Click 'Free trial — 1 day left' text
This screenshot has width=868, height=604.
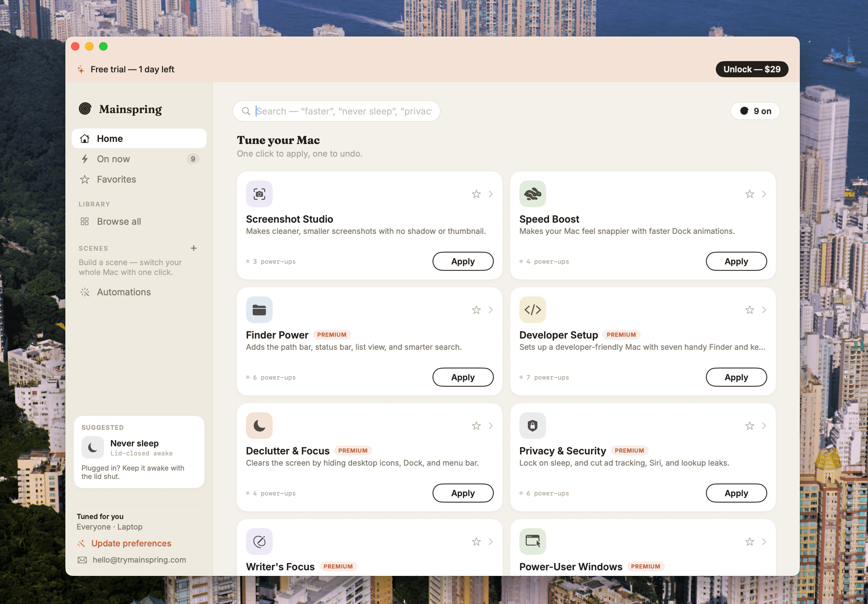132,70
